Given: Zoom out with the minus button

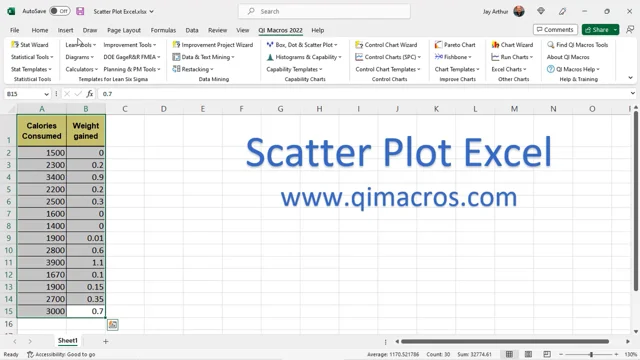Looking at the screenshot, I should pos(561,354).
